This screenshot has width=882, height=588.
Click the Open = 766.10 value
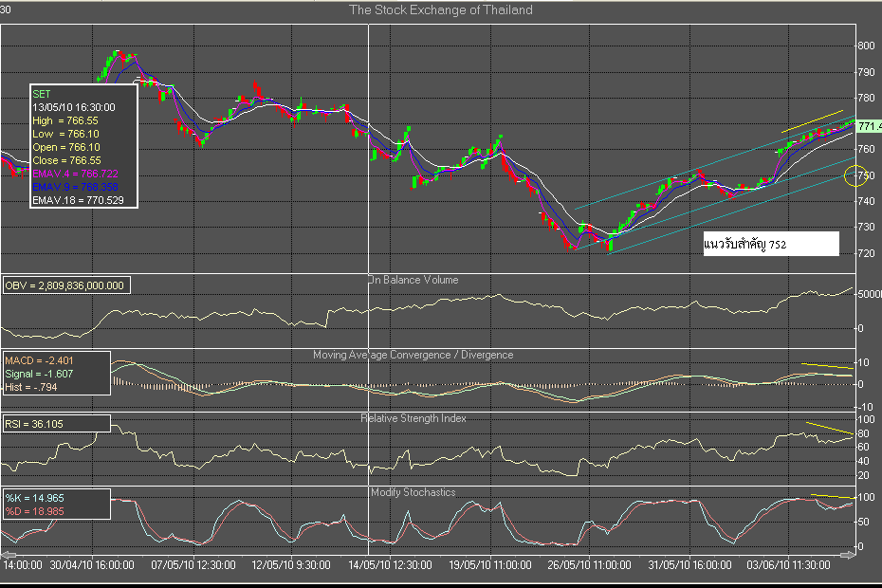[x=65, y=147]
